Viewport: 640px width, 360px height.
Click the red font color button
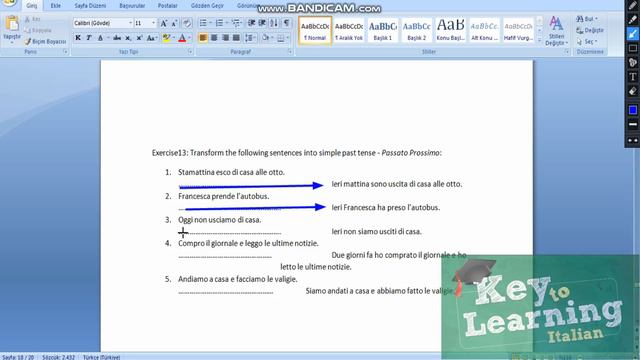tap(182, 38)
